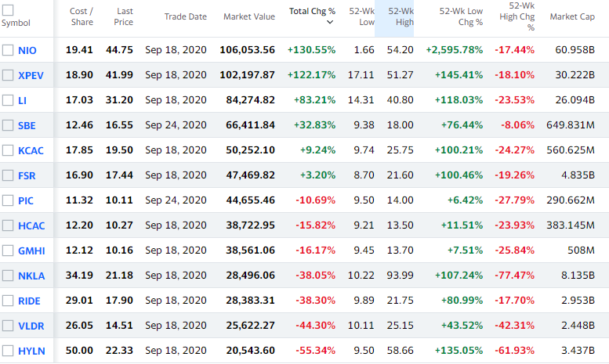Click the Trade Date column header
This screenshot has width=609, height=364.
pyautogui.click(x=186, y=16)
